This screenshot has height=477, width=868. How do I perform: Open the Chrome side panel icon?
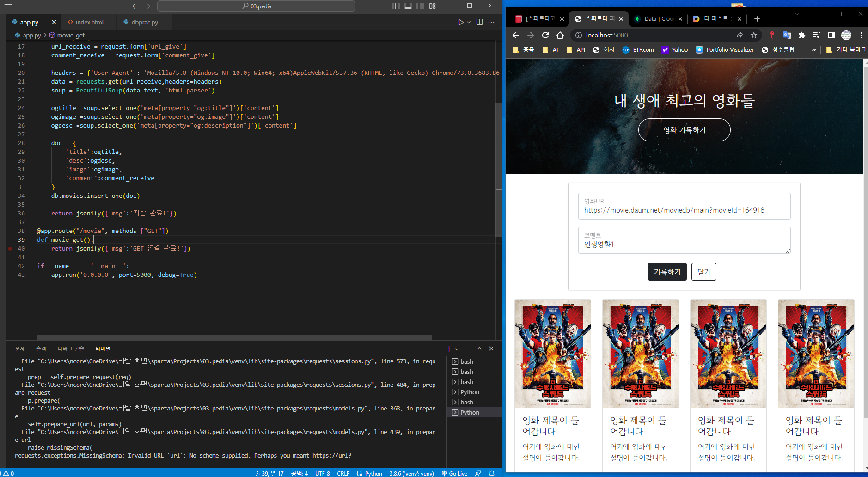pyautogui.click(x=831, y=35)
